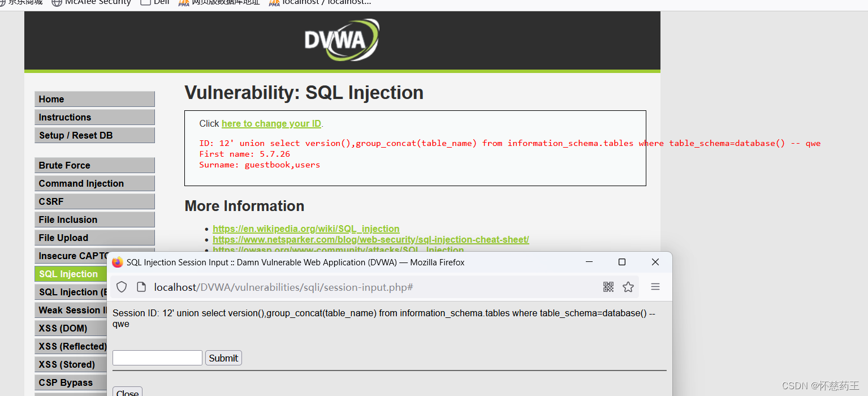
Task: Open XSS (DOM) page
Action: [x=71, y=328]
